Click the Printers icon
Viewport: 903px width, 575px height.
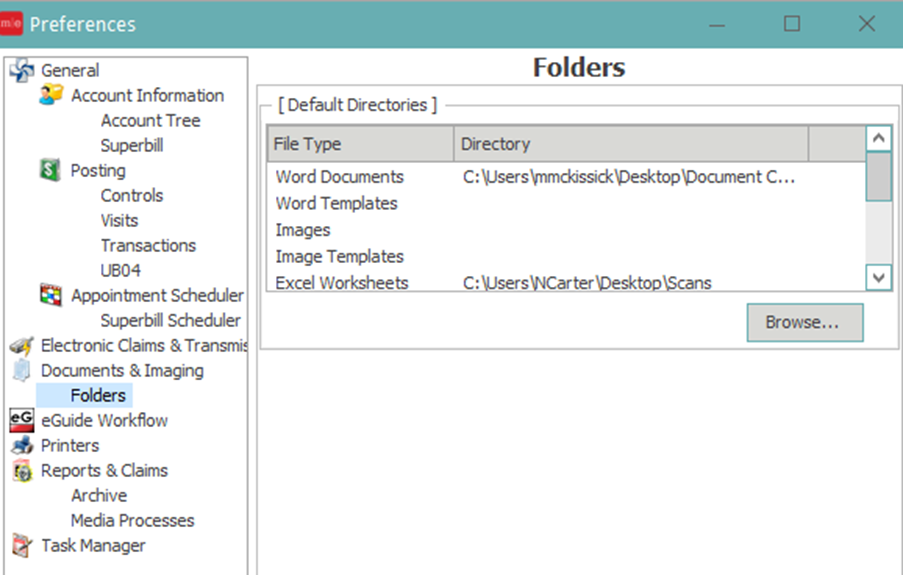(x=21, y=446)
